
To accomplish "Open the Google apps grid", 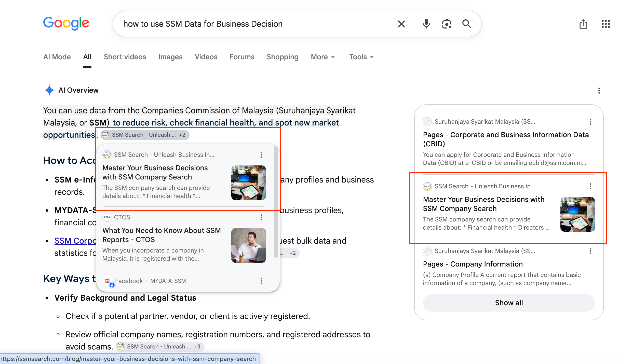I will (x=605, y=24).
